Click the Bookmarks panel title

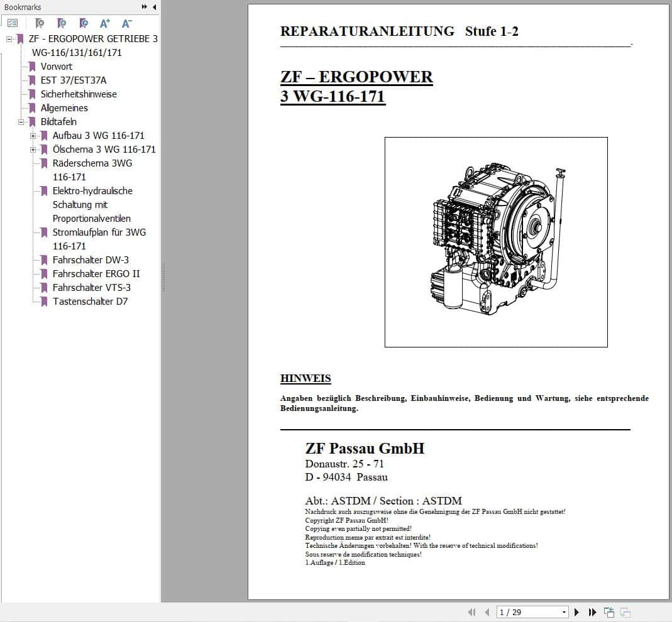[x=23, y=8]
